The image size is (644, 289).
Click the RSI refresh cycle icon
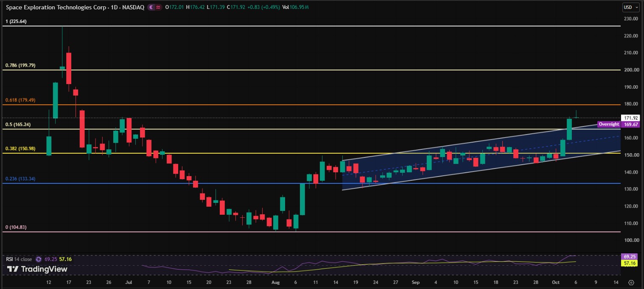coord(39,258)
